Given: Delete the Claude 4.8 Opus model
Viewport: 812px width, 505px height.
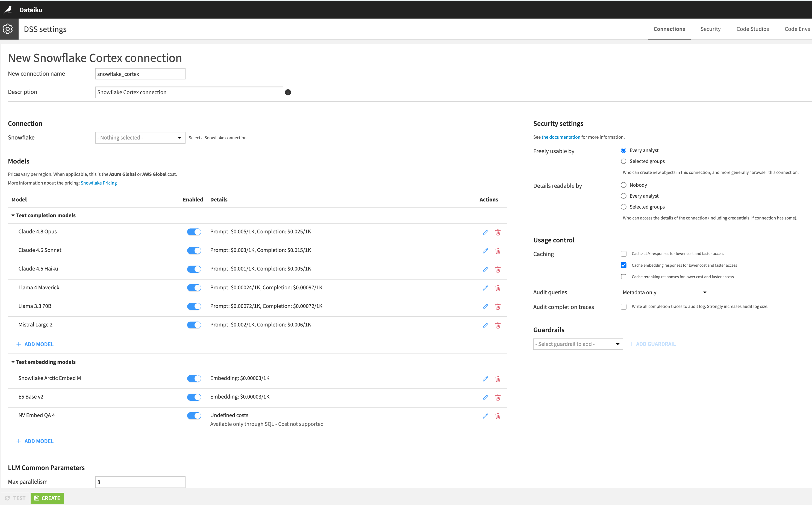Looking at the screenshot, I should coord(498,232).
